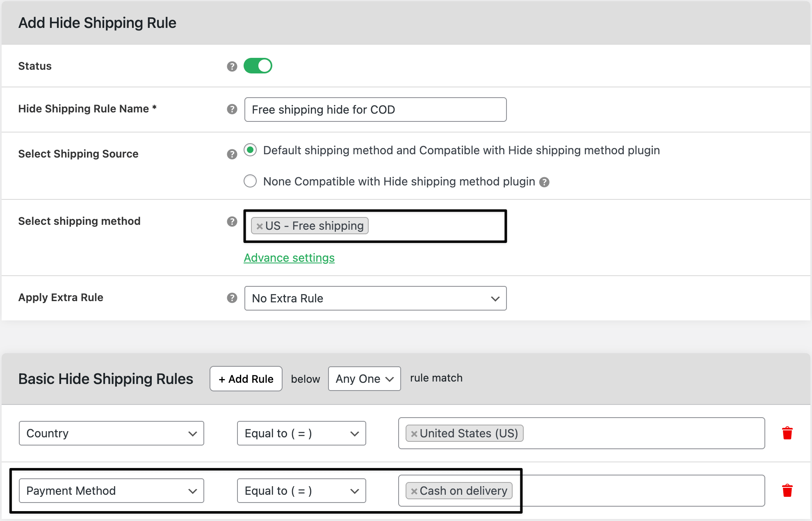Open help tooltip for Hide Shipping Rule Name
This screenshot has width=812, height=521.
[232, 110]
